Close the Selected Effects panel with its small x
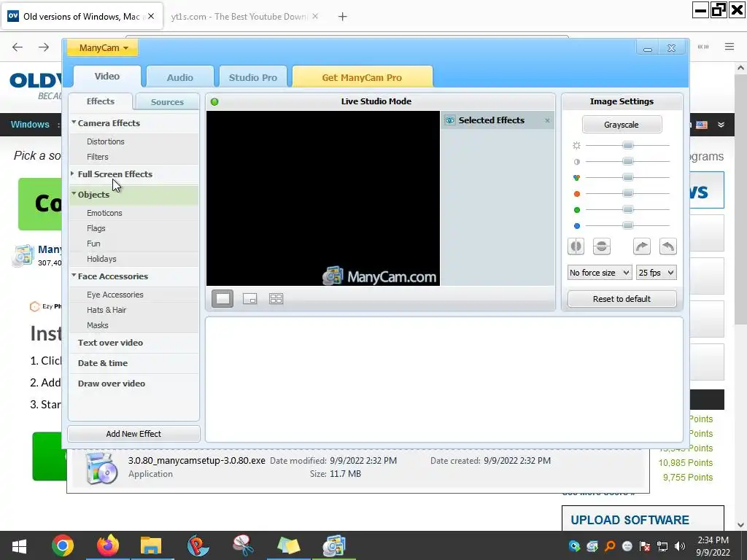Image resolution: width=747 pixels, height=560 pixels. [547, 120]
